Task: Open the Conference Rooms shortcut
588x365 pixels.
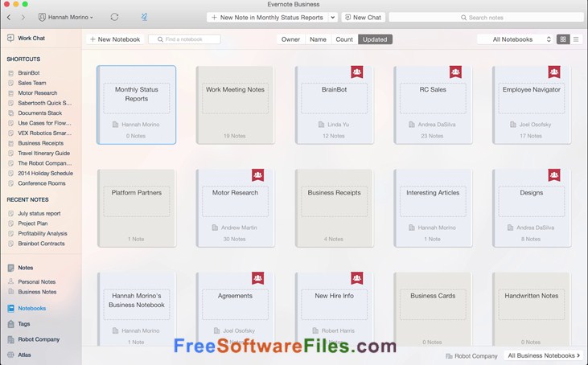Action: coord(42,183)
